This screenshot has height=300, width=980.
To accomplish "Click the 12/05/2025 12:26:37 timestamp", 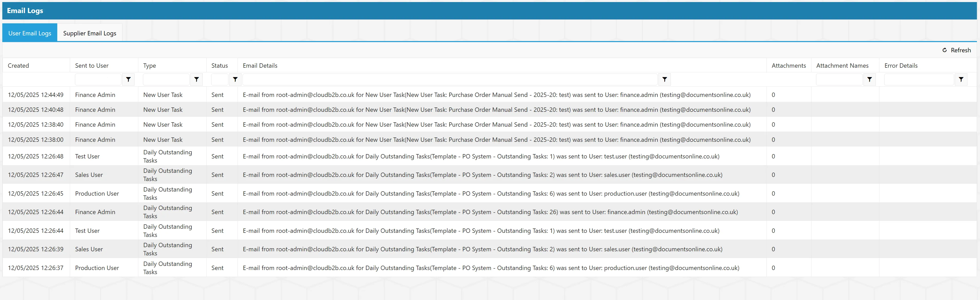I will tap(36, 268).
